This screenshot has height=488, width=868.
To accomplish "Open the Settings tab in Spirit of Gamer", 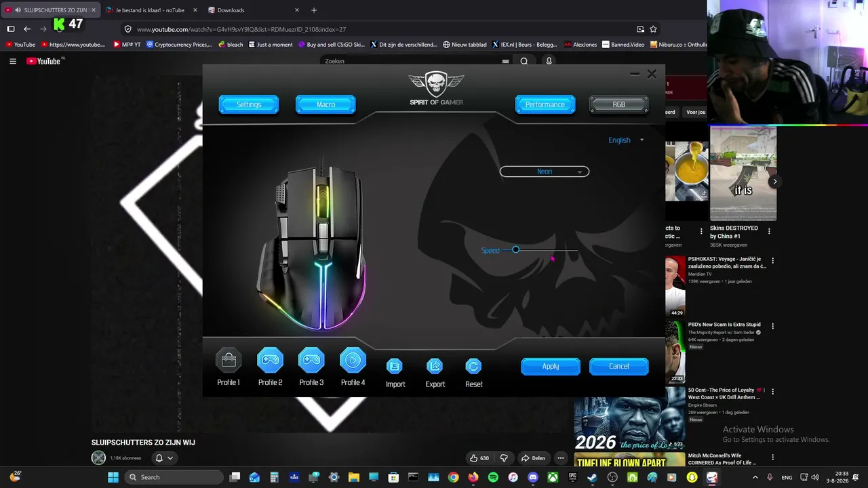I will tap(249, 104).
